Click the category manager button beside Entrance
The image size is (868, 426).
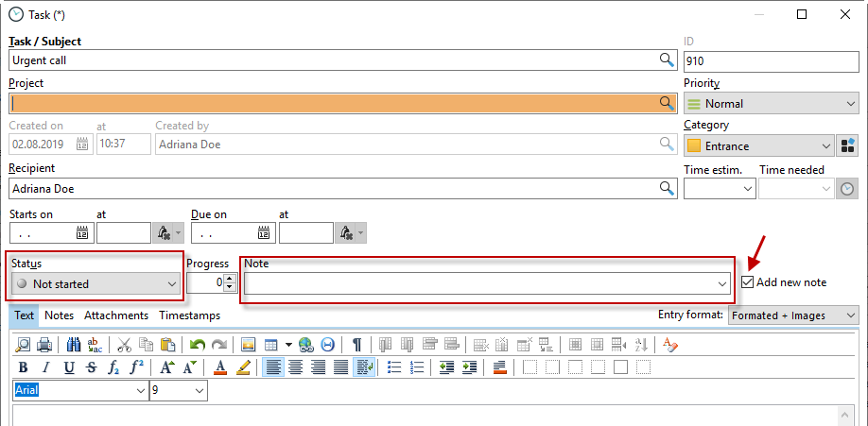848,146
